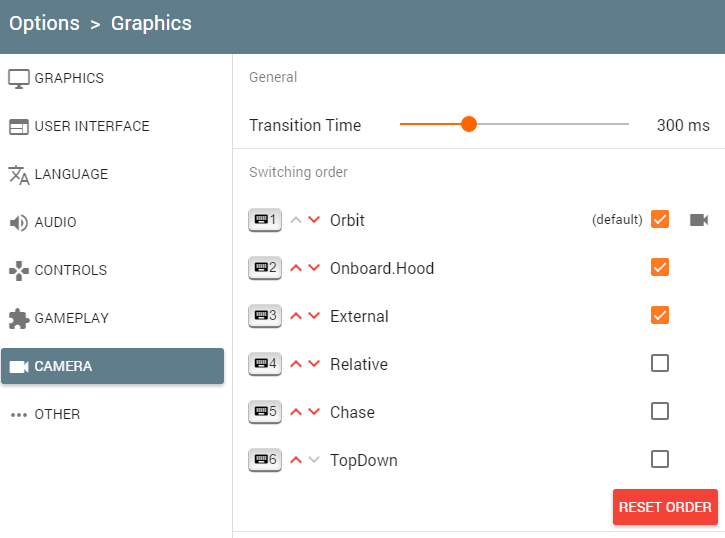This screenshot has width=725, height=538.
Task: Click the keyboard shortcut 4 key icon
Action: [x=265, y=364]
